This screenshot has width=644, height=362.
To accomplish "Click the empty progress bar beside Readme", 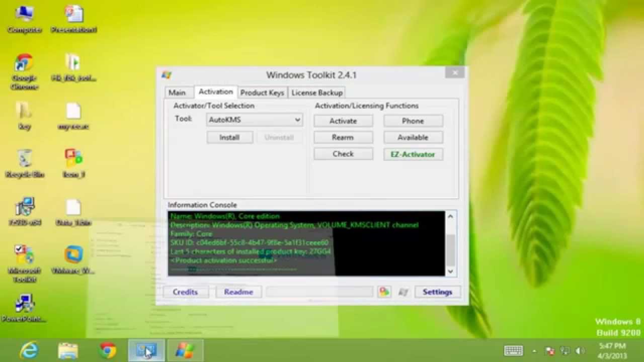I will pos(320,292).
